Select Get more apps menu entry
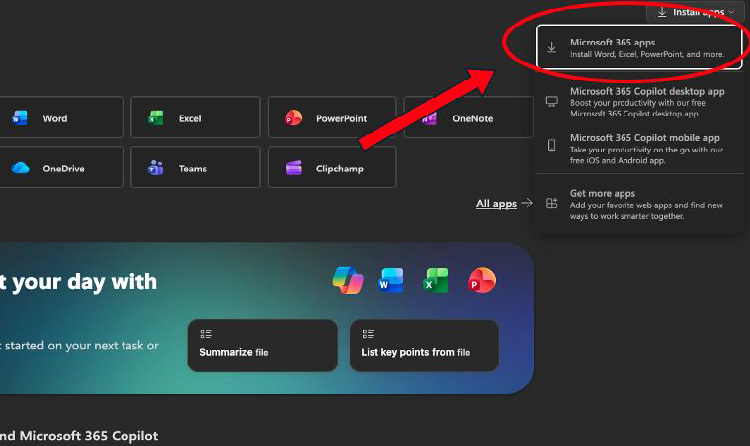Screen dimensions: 750x446 pyautogui.click(x=639, y=204)
